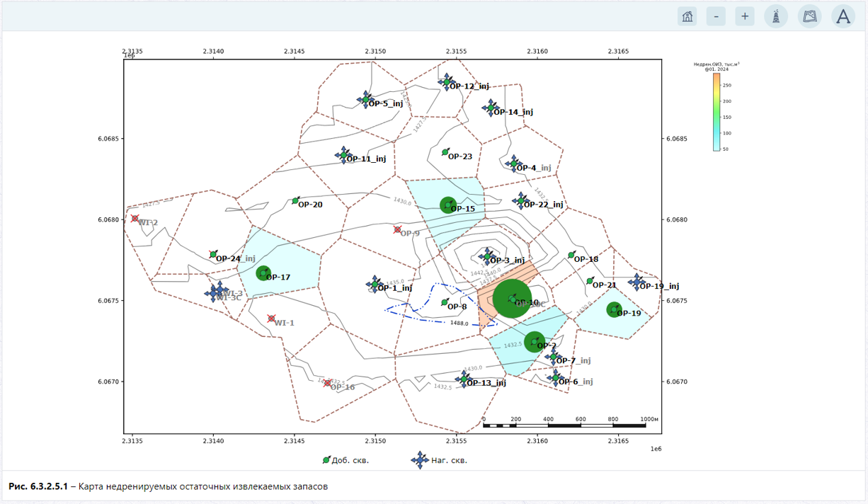868x504 pixels.
Task: Click the Наг. скв. legend entry
Action: click(x=439, y=460)
